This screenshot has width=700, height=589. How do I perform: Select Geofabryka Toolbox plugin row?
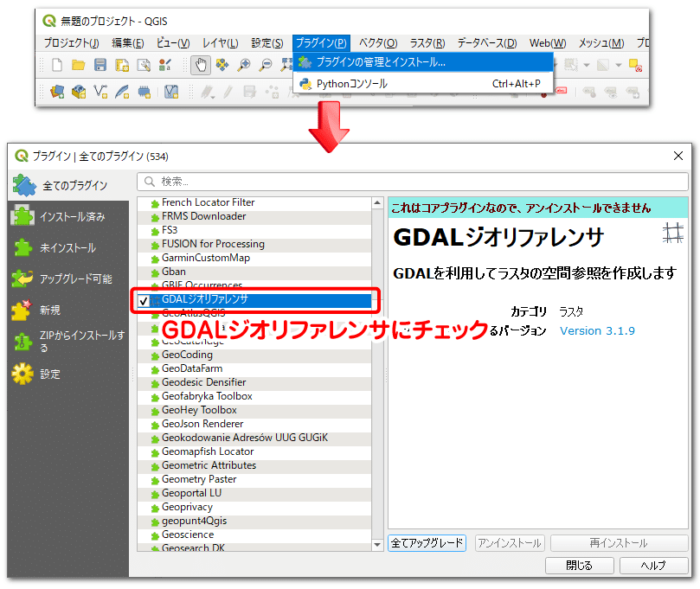click(x=254, y=396)
